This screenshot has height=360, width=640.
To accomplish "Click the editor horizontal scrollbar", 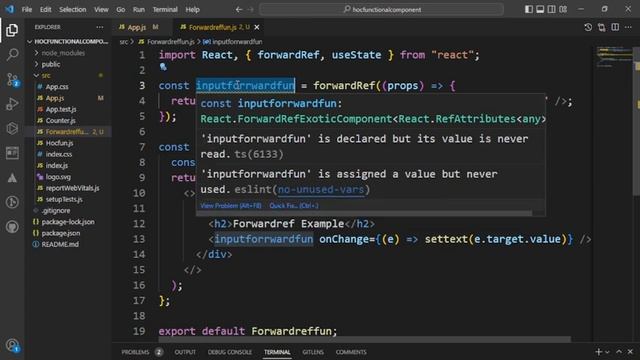I will click(364, 339).
